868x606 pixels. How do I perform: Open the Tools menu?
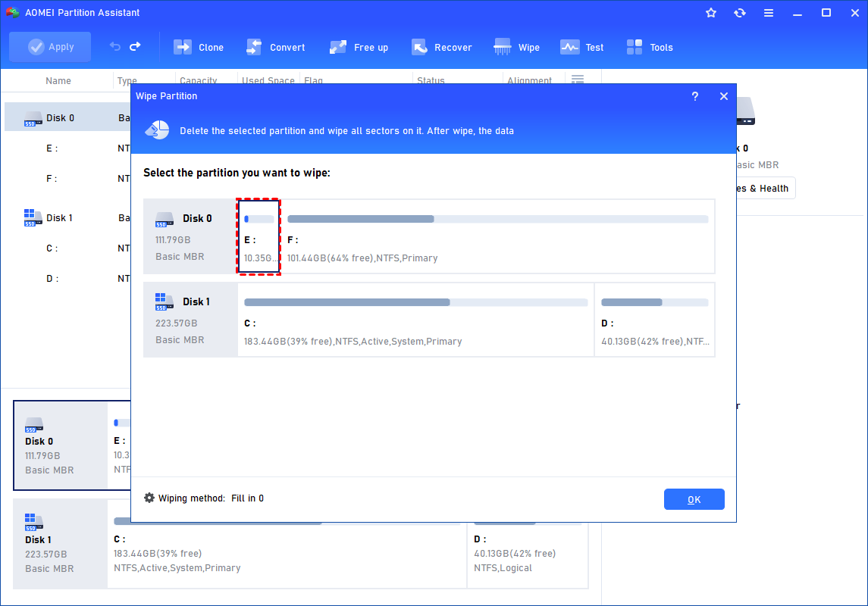[650, 48]
